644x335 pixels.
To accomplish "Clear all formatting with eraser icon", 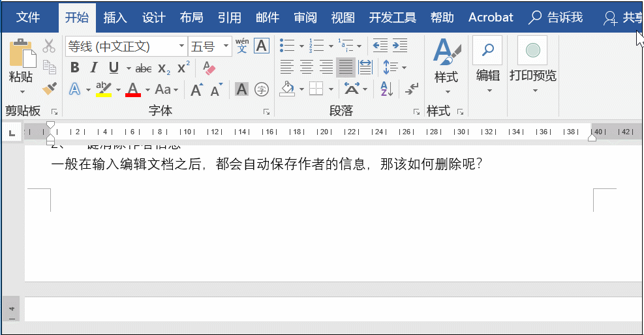I will click(x=209, y=68).
